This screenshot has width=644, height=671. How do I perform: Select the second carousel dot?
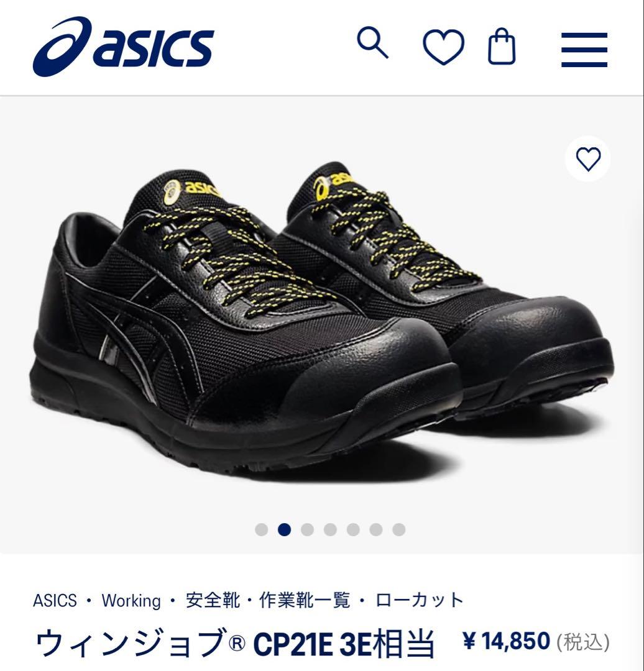pyautogui.click(x=284, y=529)
